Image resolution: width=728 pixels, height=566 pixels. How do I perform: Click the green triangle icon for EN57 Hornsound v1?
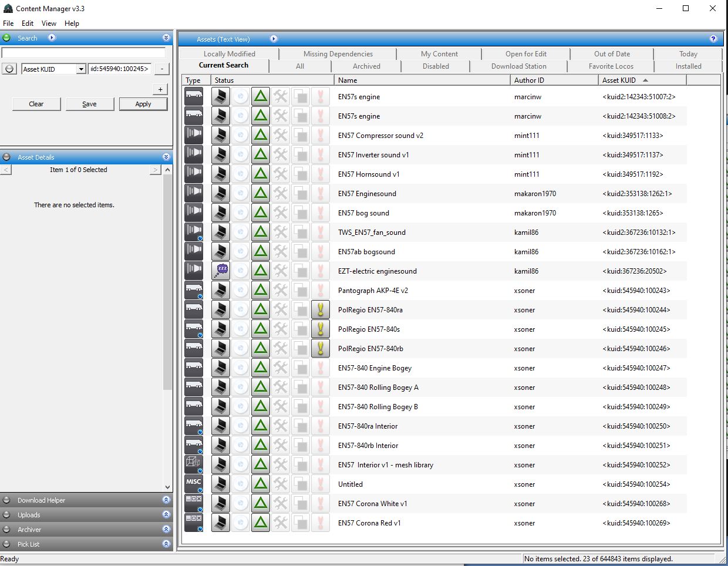point(261,174)
